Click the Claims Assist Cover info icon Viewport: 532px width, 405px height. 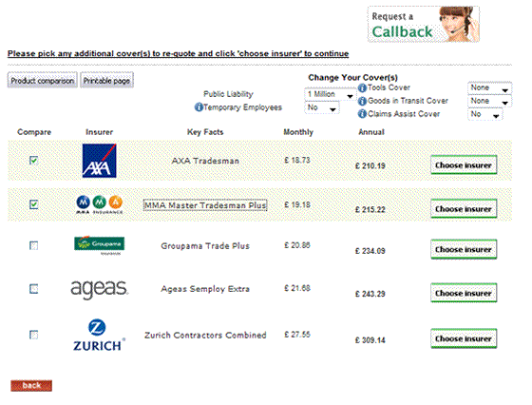coord(362,114)
